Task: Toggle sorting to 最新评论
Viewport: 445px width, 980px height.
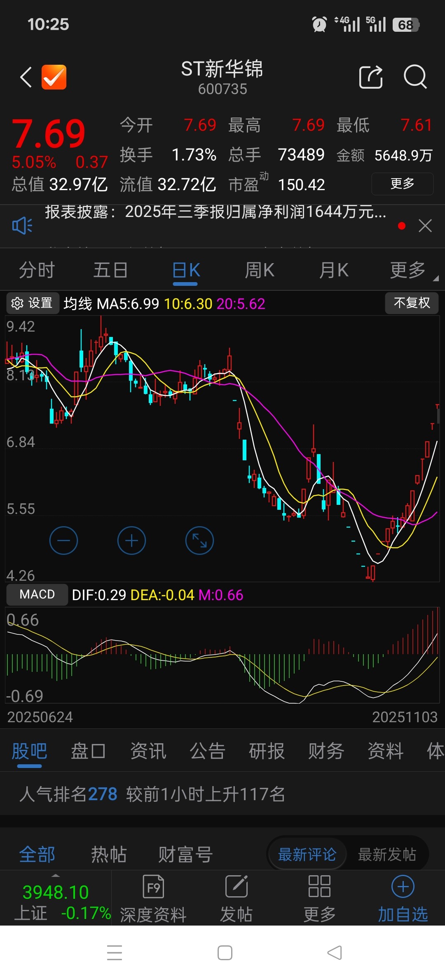Action: point(307,854)
